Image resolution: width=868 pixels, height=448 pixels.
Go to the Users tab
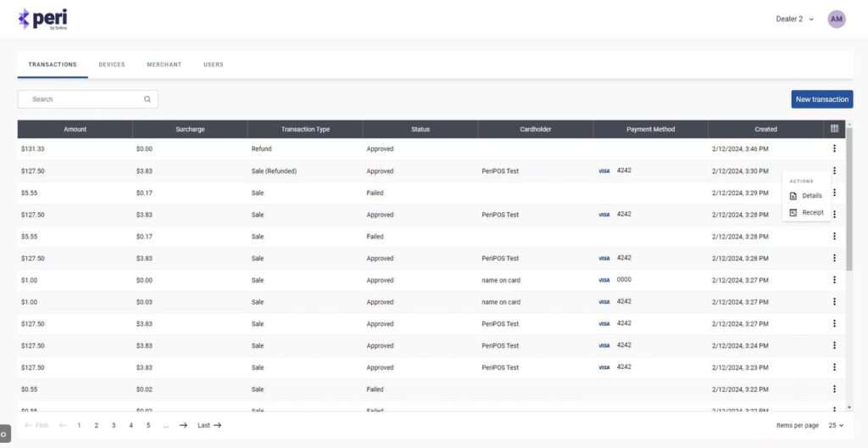[x=214, y=64]
